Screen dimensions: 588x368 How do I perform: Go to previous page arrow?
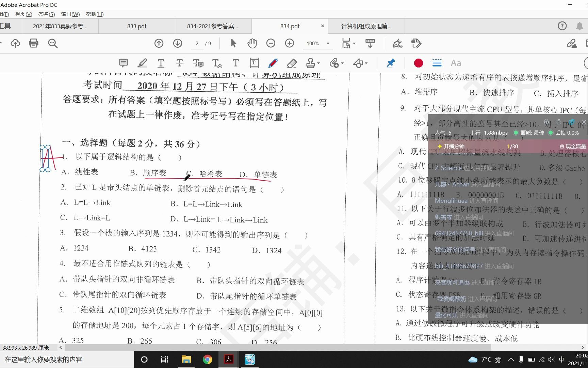[159, 43]
